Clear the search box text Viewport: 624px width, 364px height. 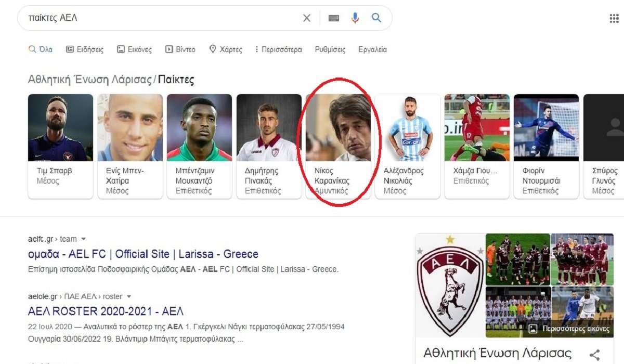(307, 18)
